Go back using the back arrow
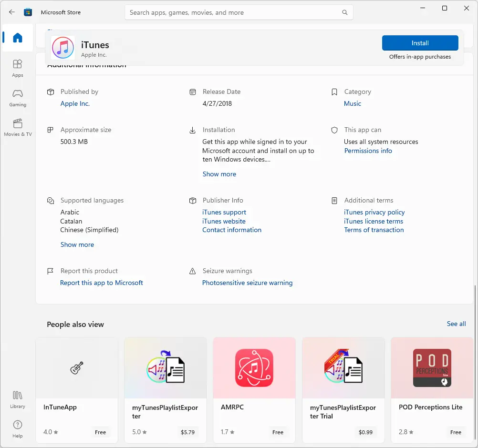 pos(11,12)
